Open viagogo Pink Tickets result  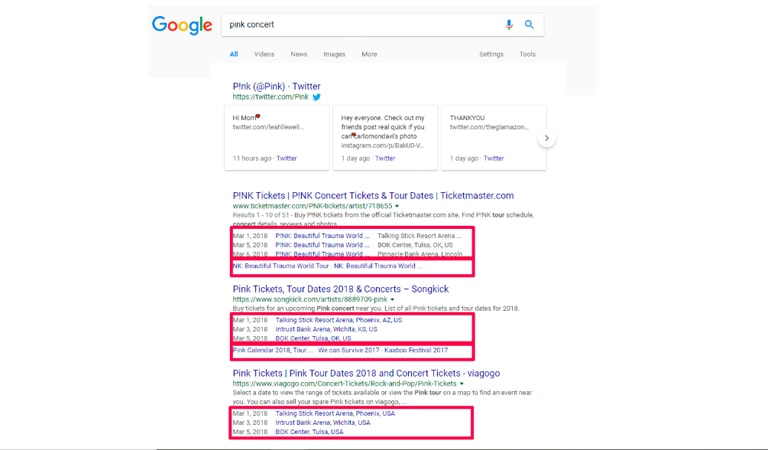pyautogui.click(x=366, y=373)
